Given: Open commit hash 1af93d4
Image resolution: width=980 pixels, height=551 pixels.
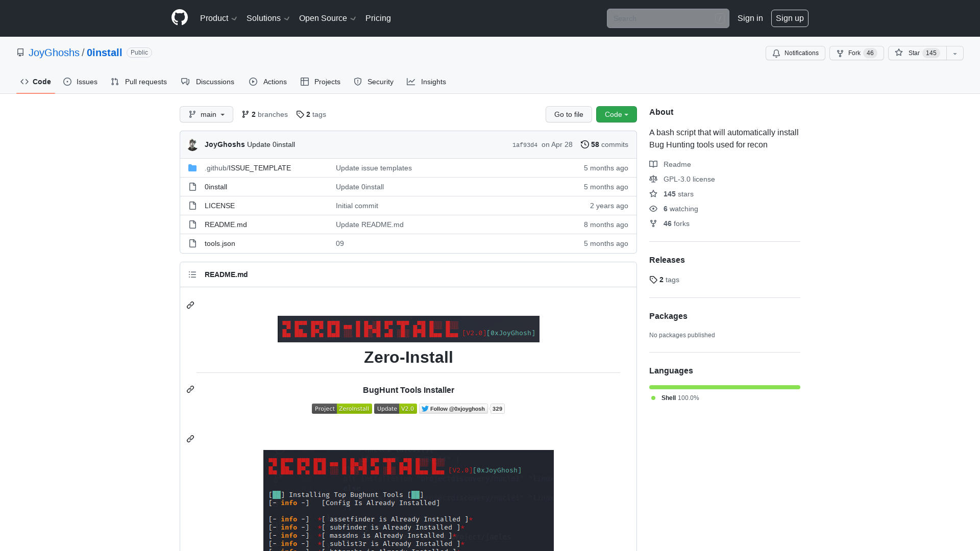Looking at the screenshot, I should click(525, 145).
